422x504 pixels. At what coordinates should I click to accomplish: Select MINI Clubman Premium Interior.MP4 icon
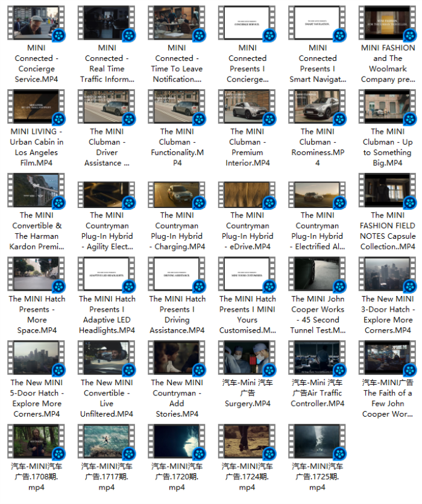[247, 107]
